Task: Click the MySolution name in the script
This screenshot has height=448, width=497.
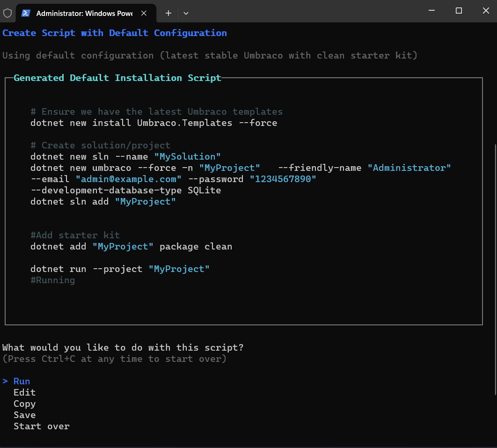Action: [x=188, y=156]
